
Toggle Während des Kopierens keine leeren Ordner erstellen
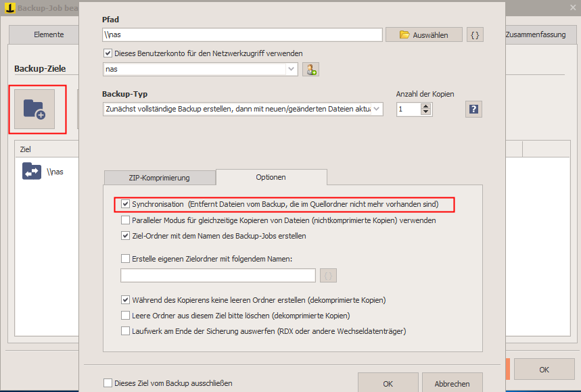(x=125, y=300)
